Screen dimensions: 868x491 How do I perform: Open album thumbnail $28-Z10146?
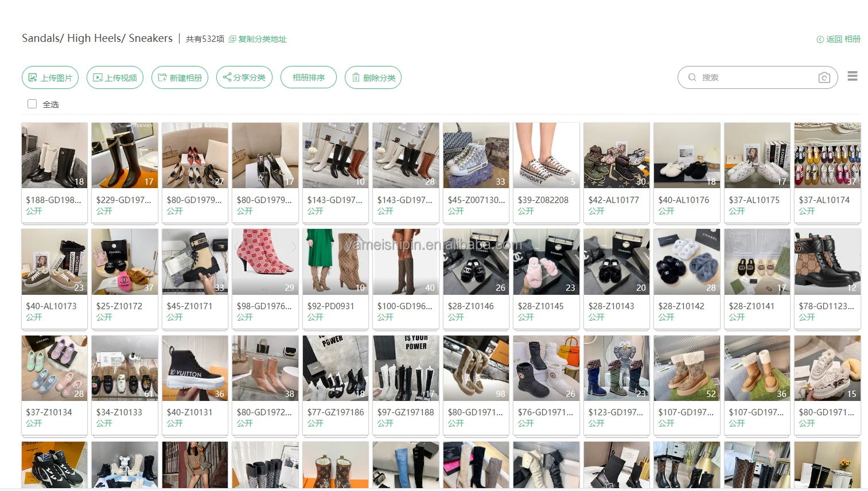pos(476,262)
